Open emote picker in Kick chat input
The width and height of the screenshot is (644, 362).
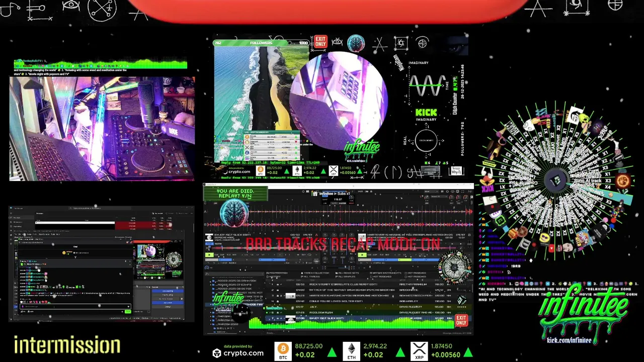(x=128, y=307)
